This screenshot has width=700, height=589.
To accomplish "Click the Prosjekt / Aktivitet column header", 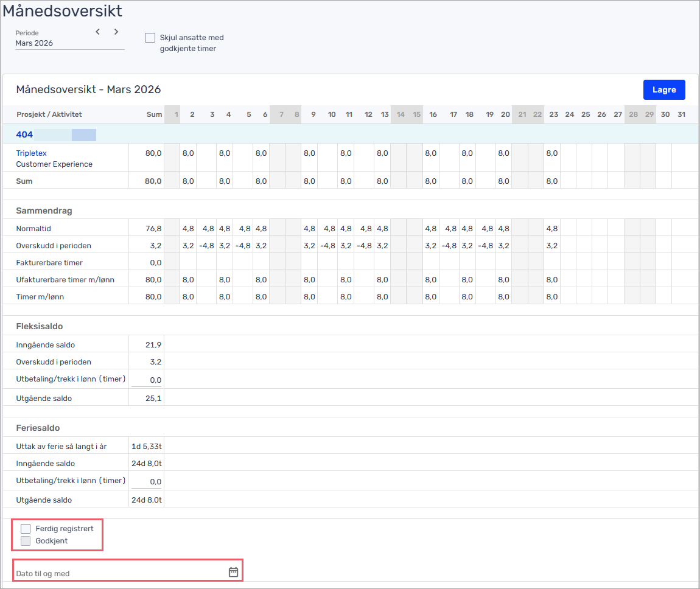I will (x=49, y=114).
